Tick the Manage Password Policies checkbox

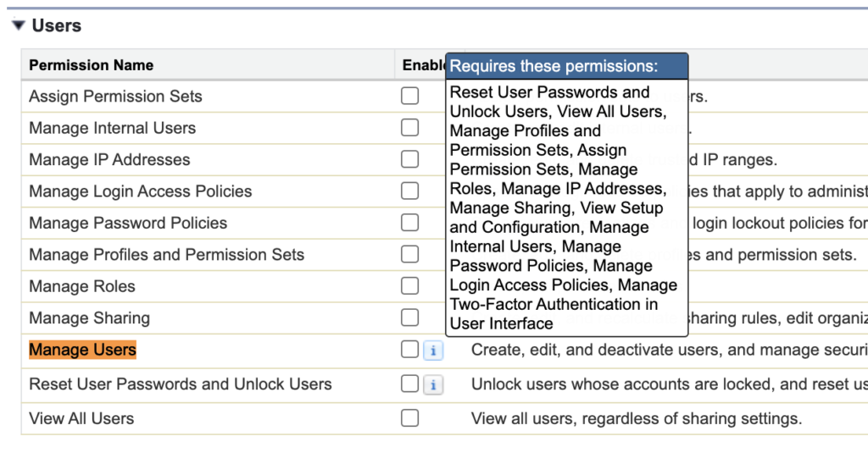410,224
